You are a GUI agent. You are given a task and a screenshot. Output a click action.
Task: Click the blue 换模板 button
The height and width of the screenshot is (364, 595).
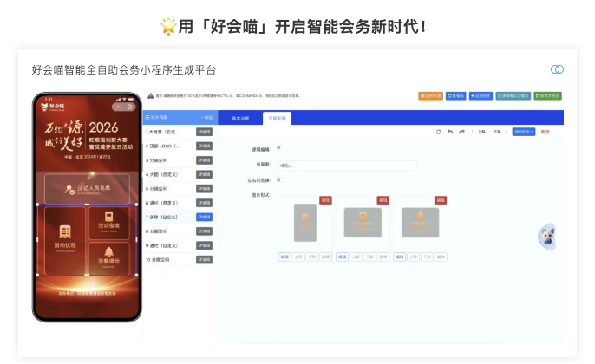[x=455, y=96]
